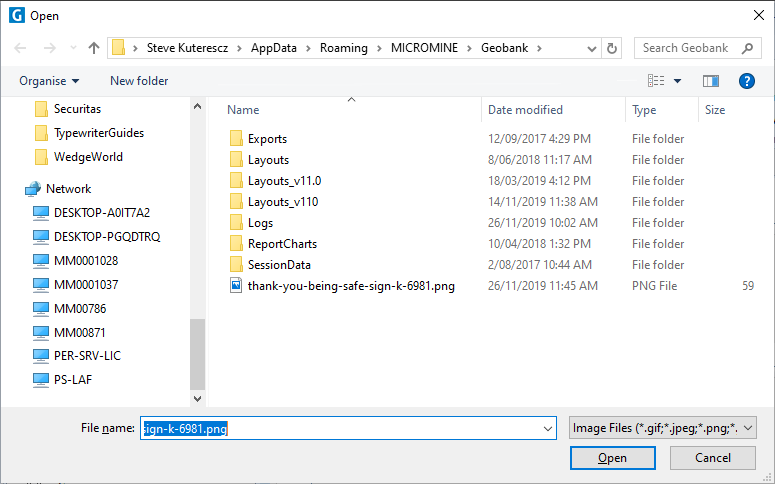776x487 pixels.
Task: Select the Logs folder
Action: pos(251,223)
